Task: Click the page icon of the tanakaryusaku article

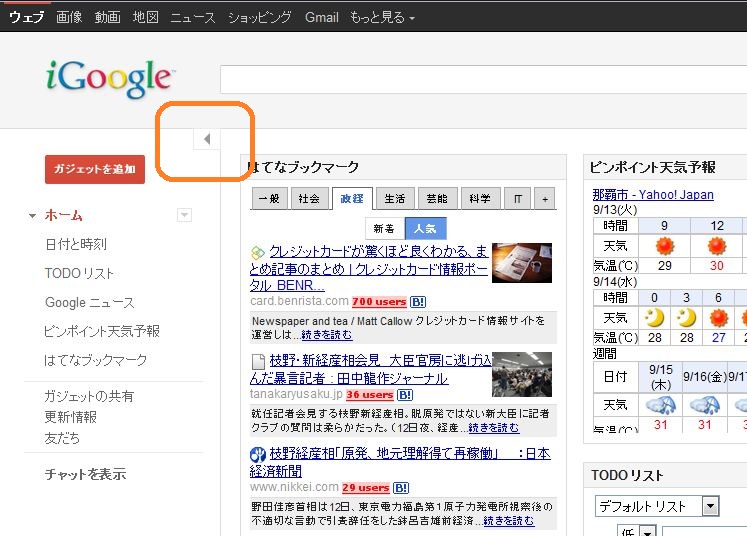Action: (258, 362)
